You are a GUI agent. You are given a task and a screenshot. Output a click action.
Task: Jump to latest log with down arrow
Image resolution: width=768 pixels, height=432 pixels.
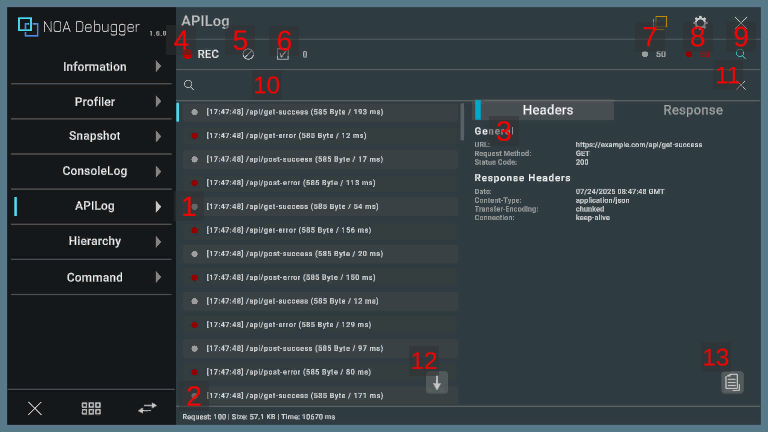coord(437,383)
